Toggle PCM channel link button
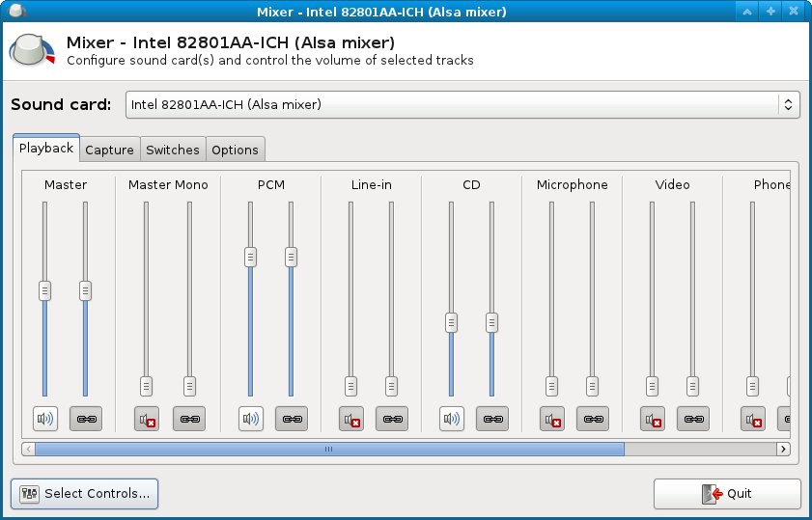The width and height of the screenshot is (812, 520). pos(292,419)
